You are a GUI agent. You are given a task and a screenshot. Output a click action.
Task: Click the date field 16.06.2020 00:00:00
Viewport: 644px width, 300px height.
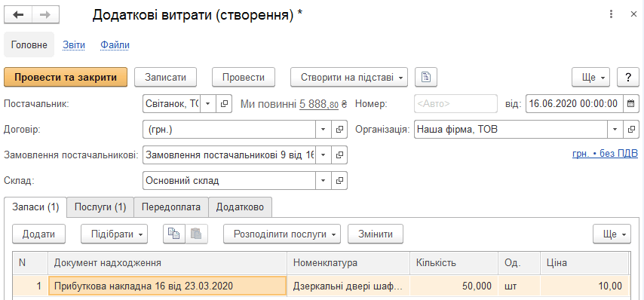[574, 104]
